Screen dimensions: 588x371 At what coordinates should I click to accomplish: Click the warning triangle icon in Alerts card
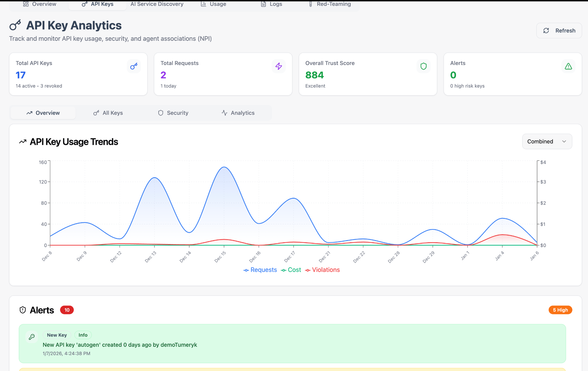coord(568,66)
